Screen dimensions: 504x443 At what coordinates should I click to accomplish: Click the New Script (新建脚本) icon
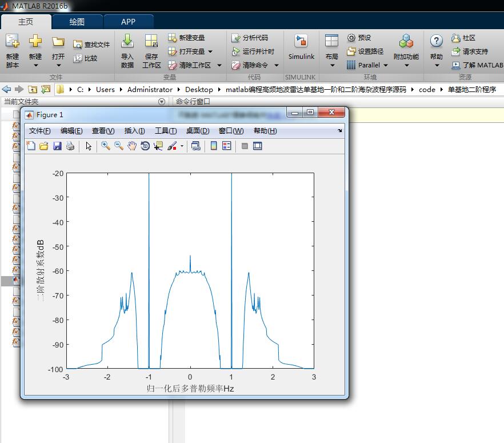tap(12, 41)
